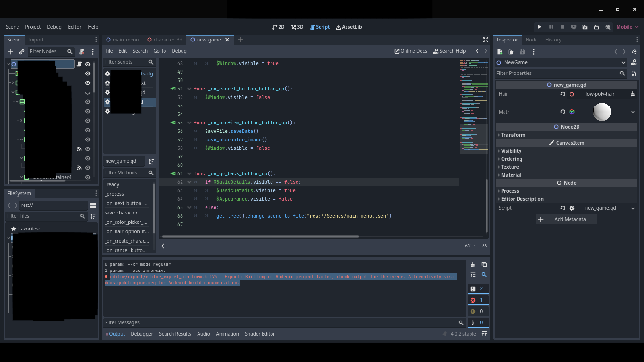Switch to the character_3d scene tab

pyautogui.click(x=164, y=40)
